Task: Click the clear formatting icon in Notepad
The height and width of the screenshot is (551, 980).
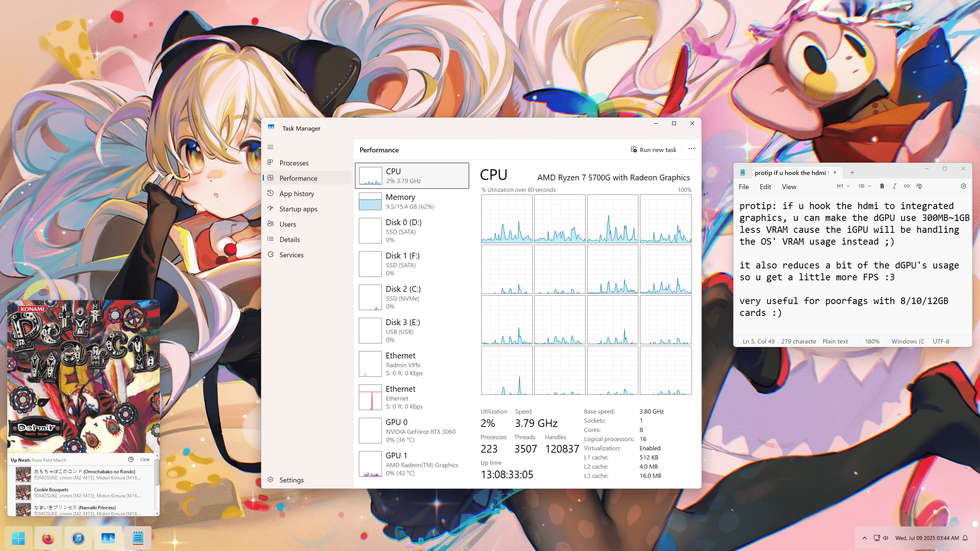Action: 919,186
